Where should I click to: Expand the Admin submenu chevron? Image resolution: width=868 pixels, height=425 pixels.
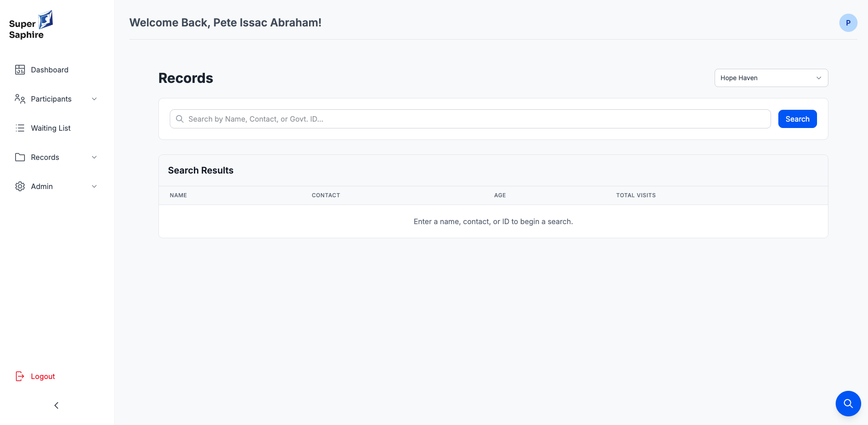click(x=94, y=186)
